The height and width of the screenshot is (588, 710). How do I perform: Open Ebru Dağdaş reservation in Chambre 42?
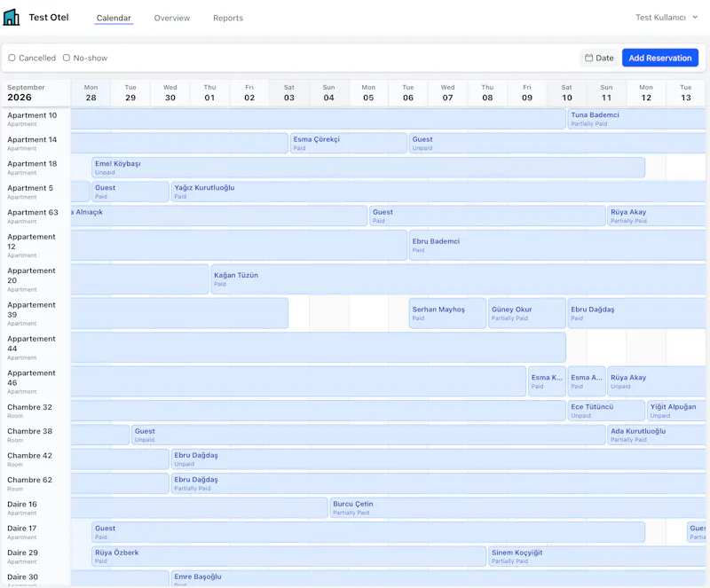[x=438, y=459]
